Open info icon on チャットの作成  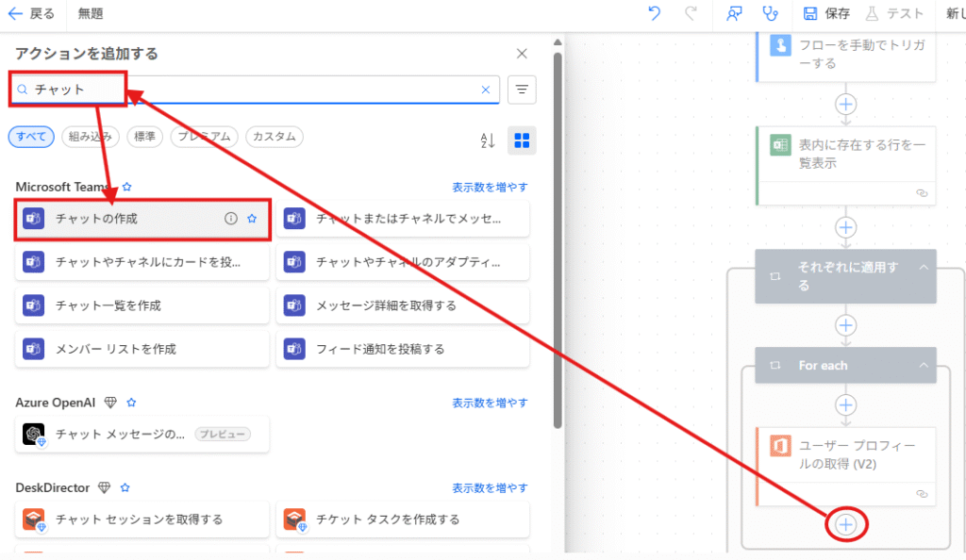231,219
